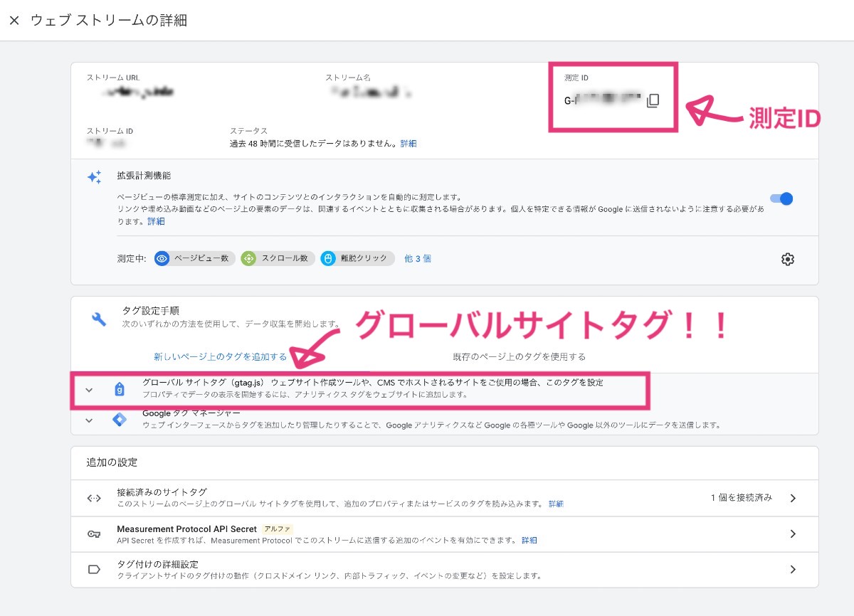Open 詳細 link under enhanced measurement description
The image size is (854, 616).
[x=156, y=222]
